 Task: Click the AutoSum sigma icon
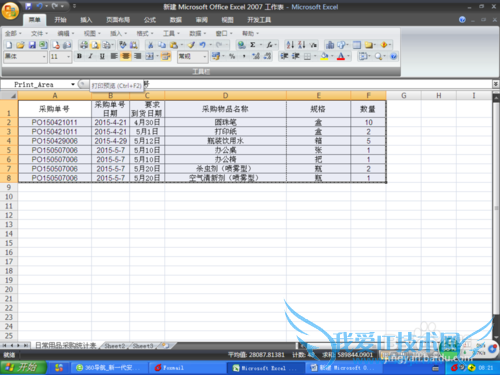coord(253,45)
